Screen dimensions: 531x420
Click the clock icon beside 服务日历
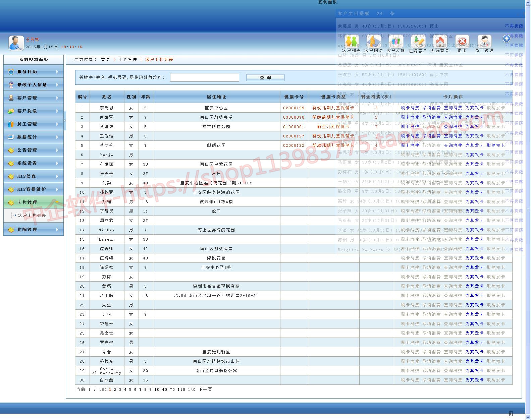point(11,72)
